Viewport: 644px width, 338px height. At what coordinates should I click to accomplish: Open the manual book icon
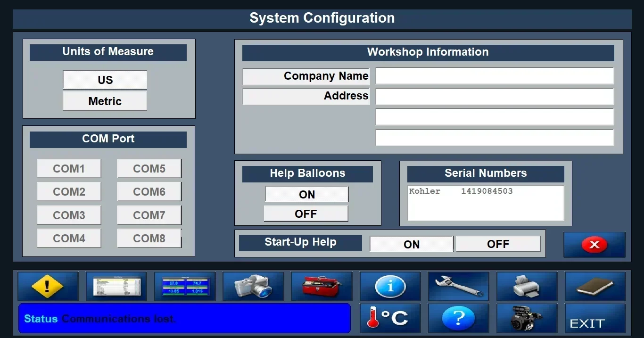pos(594,286)
